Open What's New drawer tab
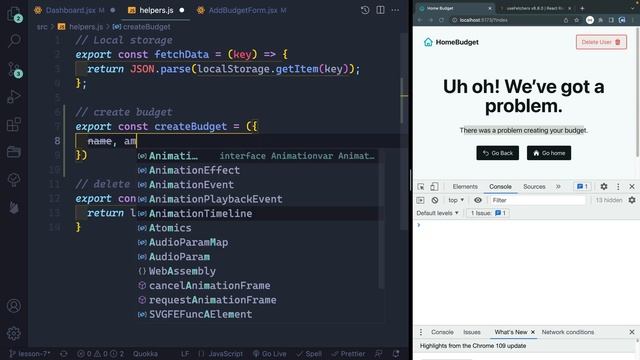 (511, 332)
